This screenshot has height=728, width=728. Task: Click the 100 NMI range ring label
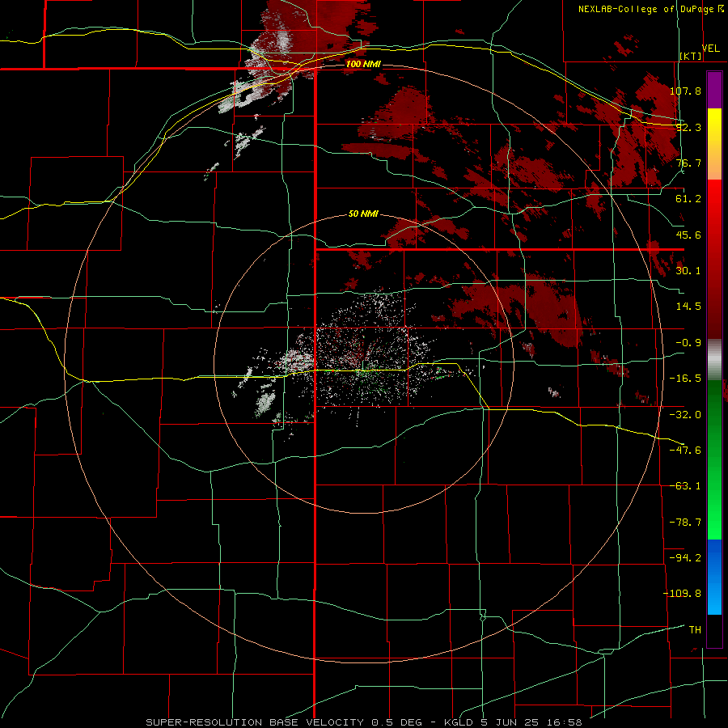(363, 64)
